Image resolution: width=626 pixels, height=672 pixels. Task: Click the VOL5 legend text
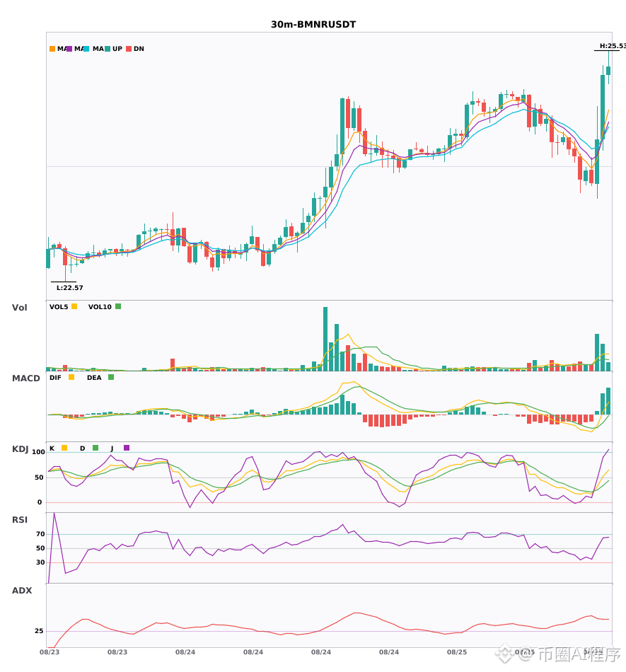click(x=59, y=307)
